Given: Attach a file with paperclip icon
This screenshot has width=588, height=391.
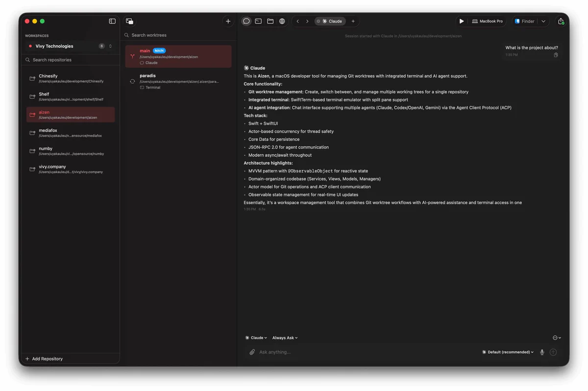Looking at the screenshot, I should pyautogui.click(x=252, y=352).
